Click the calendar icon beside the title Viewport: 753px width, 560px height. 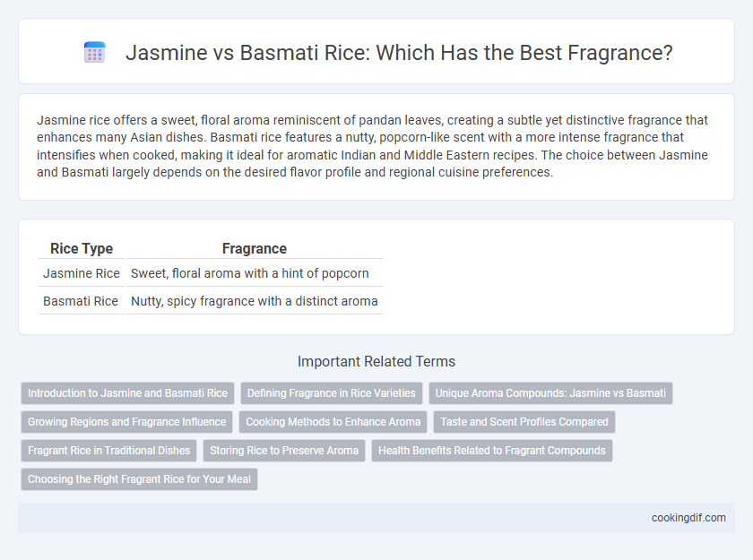95,52
